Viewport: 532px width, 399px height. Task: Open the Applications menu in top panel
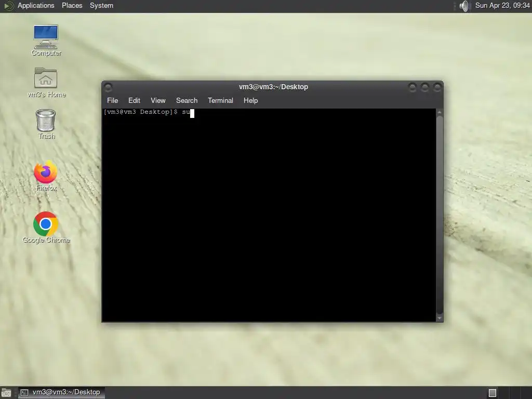click(x=36, y=5)
